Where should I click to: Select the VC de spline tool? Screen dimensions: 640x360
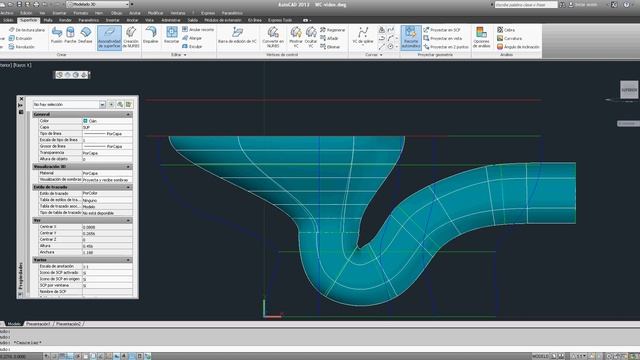pyautogui.click(x=363, y=36)
